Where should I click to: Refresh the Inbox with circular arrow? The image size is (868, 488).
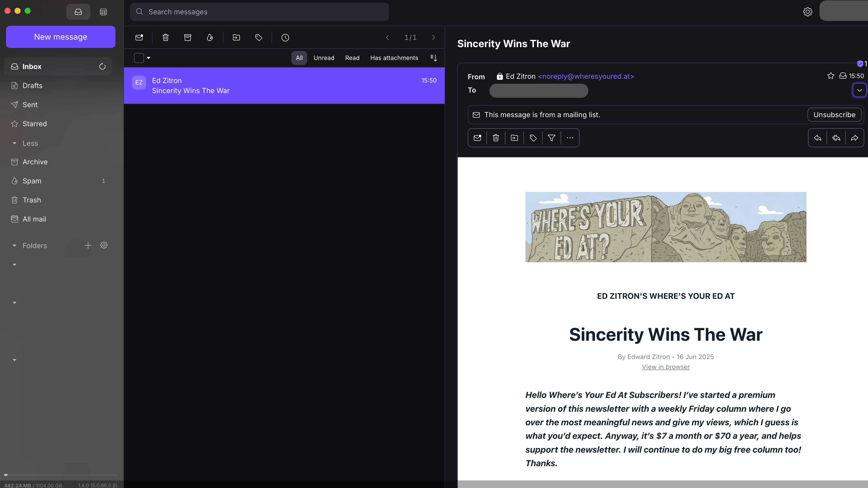tap(102, 66)
